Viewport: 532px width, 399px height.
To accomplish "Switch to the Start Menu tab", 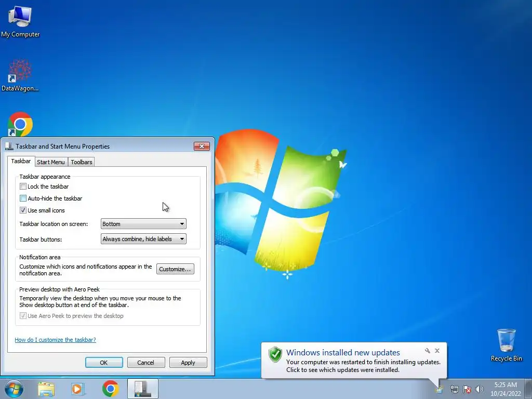I will click(51, 162).
